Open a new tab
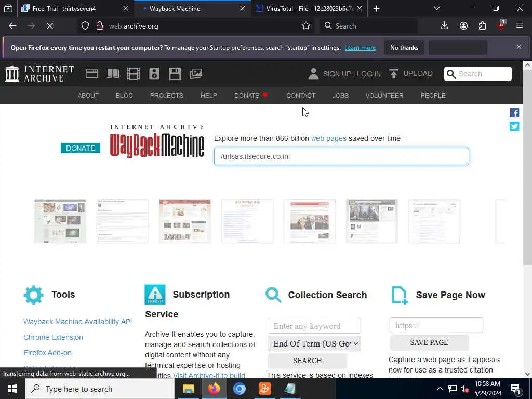Image resolution: width=532 pixels, height=399 pixels. [x=376, y=8]
